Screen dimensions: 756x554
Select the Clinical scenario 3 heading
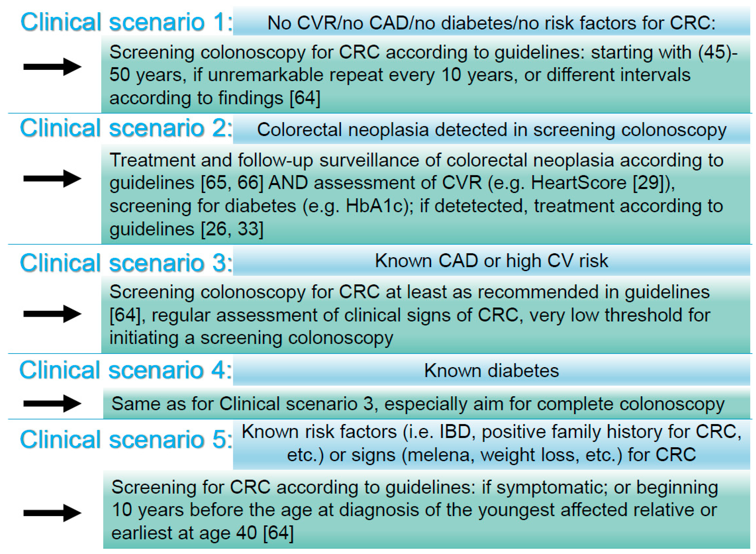(x=126, y=263)
